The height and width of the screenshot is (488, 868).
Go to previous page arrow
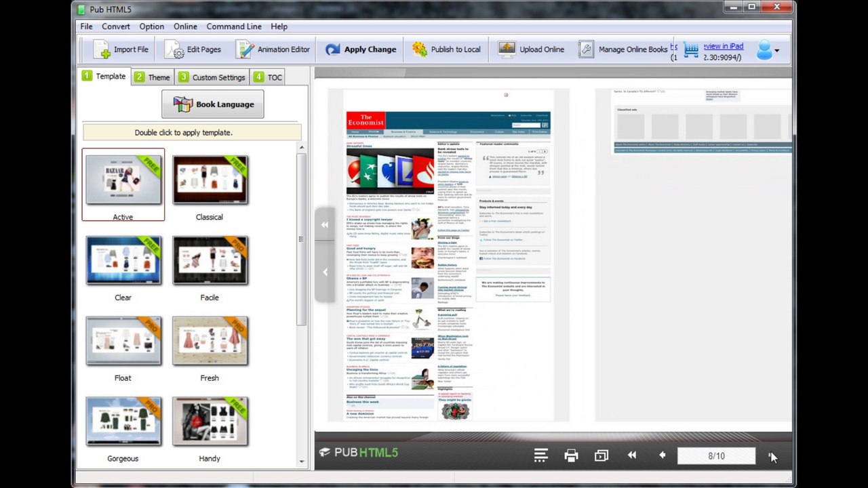click(x=663, y=455)
